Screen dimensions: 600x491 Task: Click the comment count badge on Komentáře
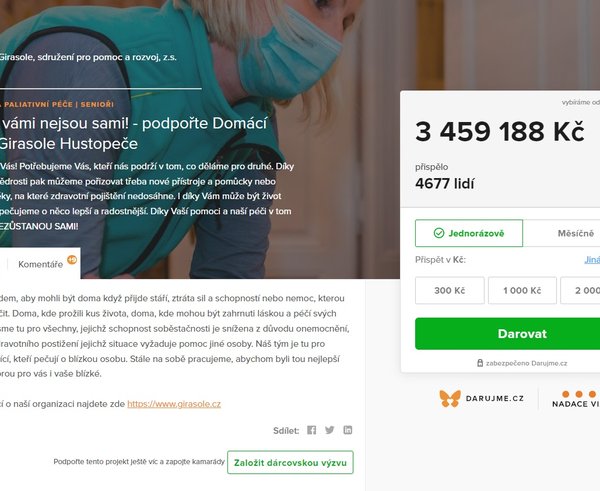(72, 260)
